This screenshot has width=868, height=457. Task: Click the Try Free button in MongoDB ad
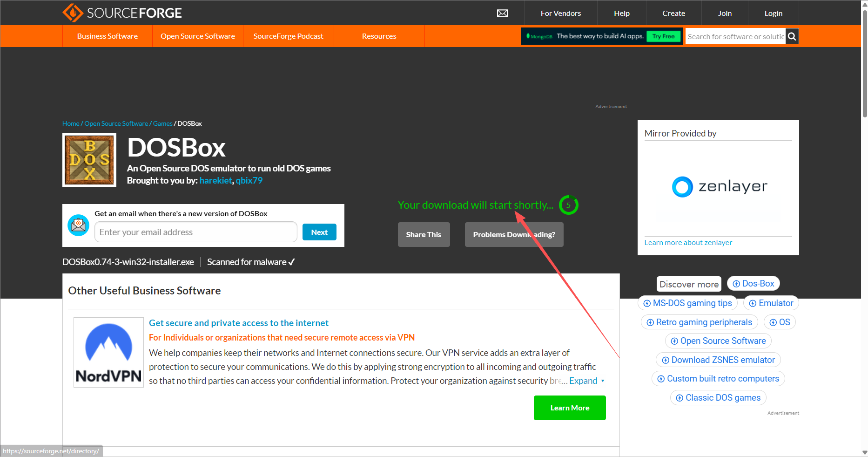663,36
